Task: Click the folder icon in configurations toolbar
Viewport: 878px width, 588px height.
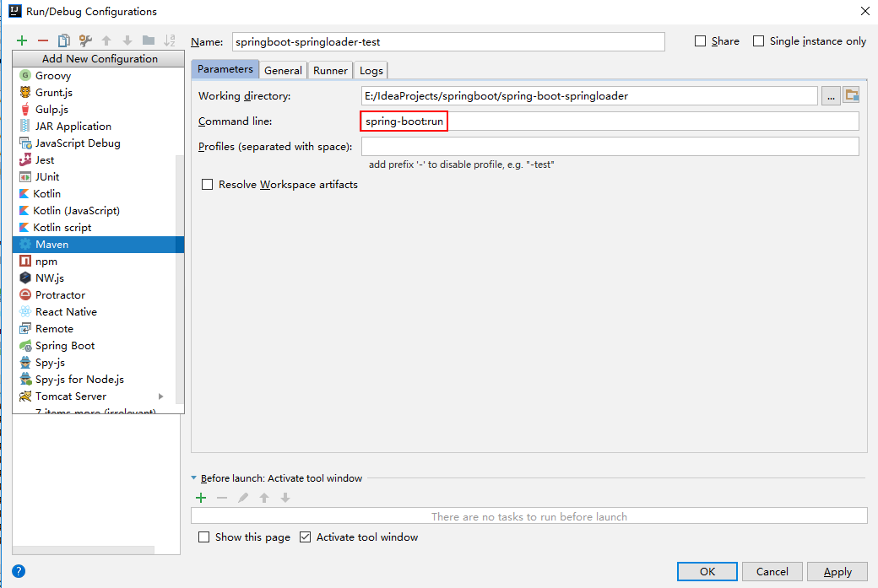Action: 149,40
